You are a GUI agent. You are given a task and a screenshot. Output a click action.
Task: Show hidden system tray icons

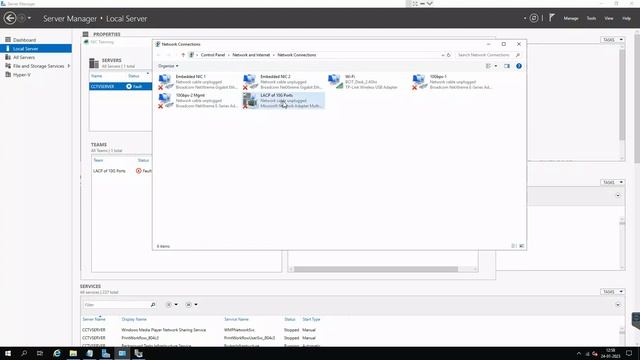click(579, 354)
